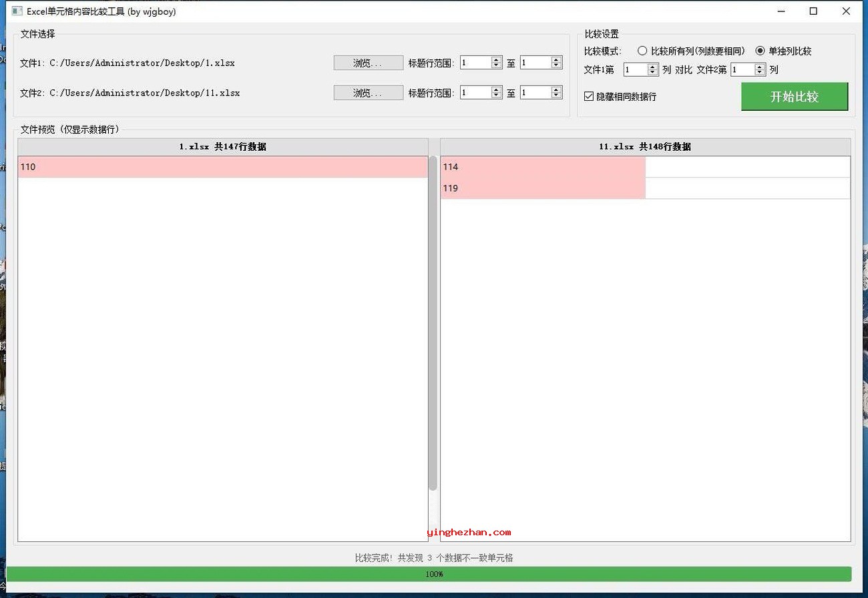Click file 1 header row start input field
The height and width of the screenshot is (598, 868).
pyautogui.click(x=475, y=63)
